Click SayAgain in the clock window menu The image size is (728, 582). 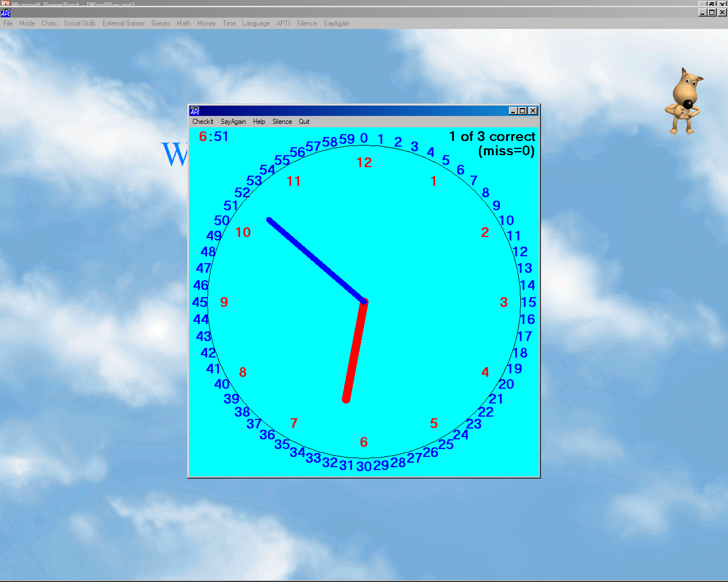pyautogui.click(x=233, y=122)
